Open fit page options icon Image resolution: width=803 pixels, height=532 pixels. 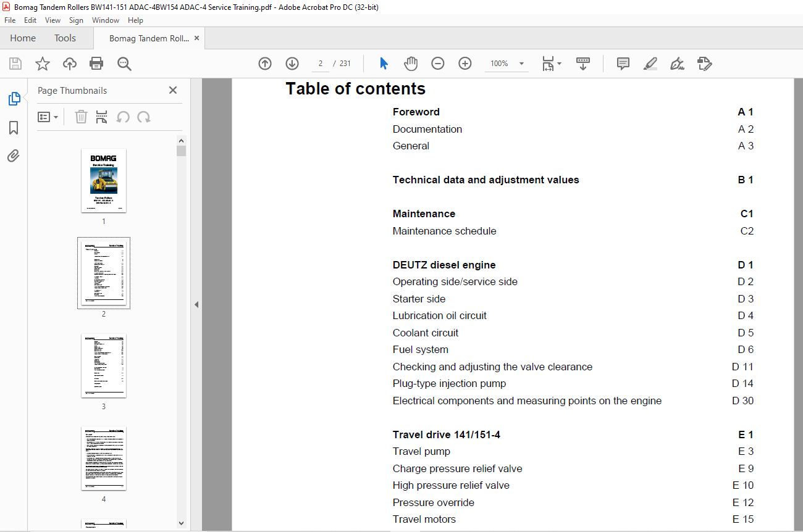pyautogui.click(x=551, y=64)
